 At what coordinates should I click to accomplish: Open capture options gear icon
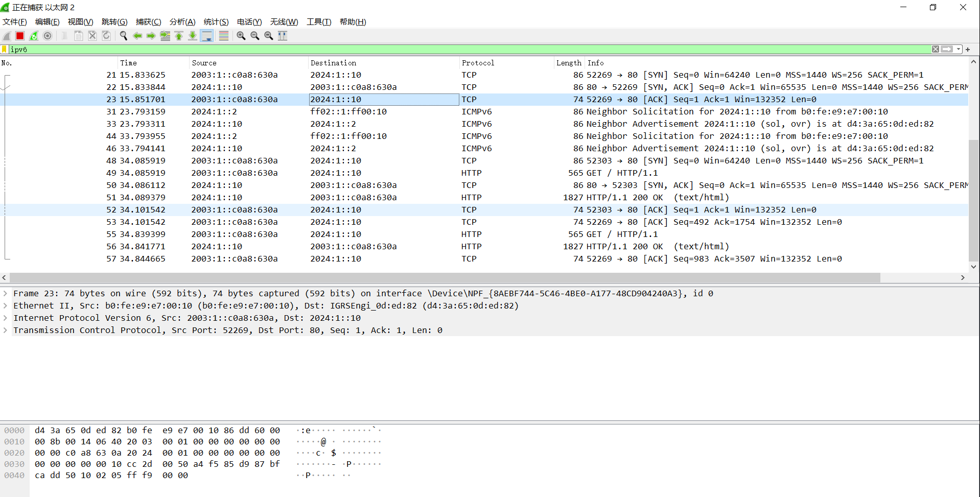(x=48, y=36)
